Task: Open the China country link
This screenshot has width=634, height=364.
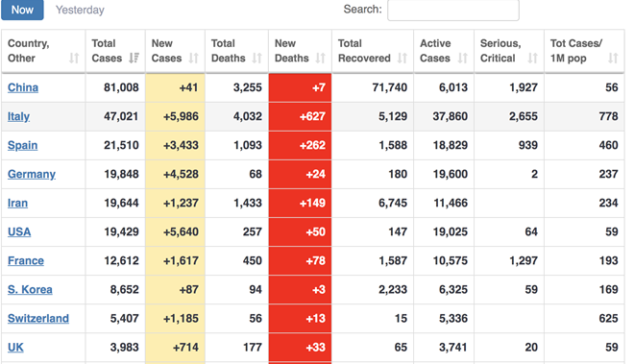Action: click(23, 87)
